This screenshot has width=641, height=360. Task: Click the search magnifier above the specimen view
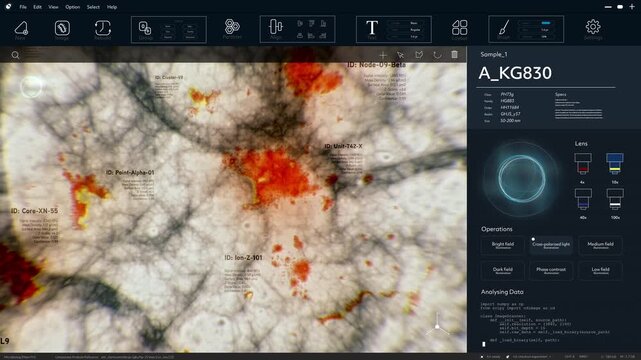[x=15, y=55]
